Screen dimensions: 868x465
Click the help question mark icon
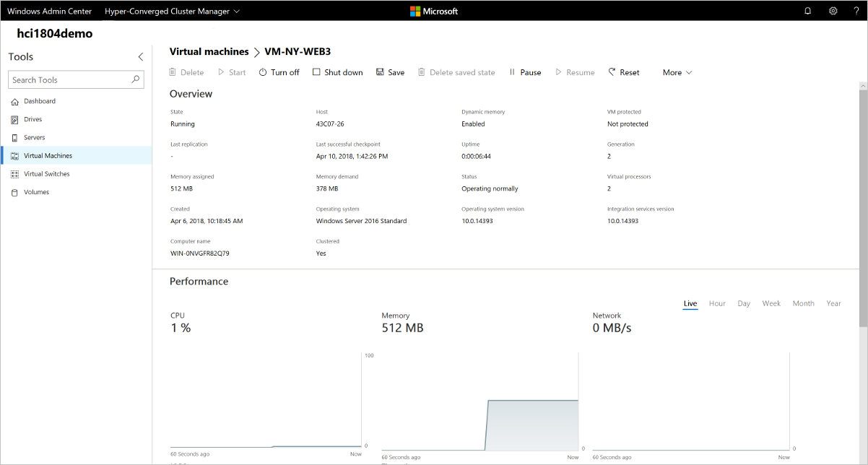(856, 11)
